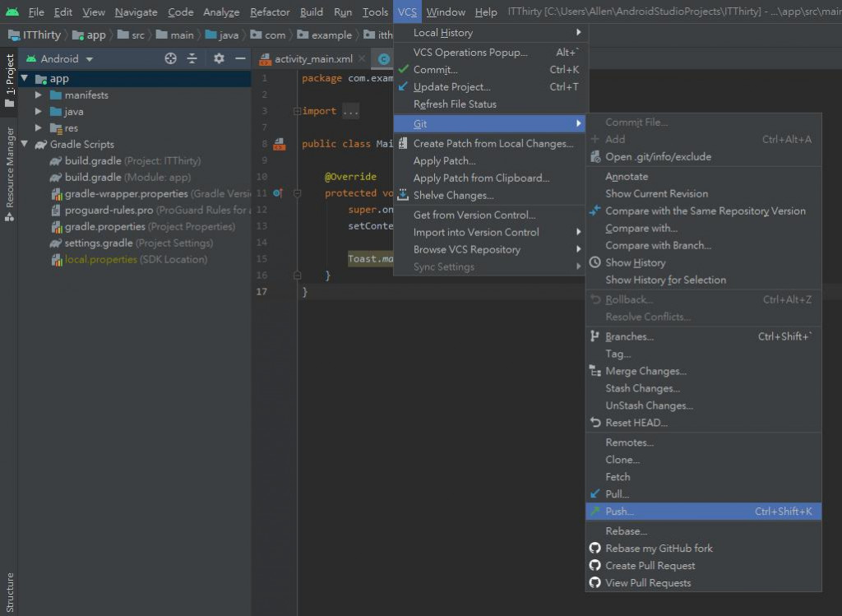Screen dimensions: 842x616
Task: Click the collapse all icon in Project panel
Action: (192, 58)
